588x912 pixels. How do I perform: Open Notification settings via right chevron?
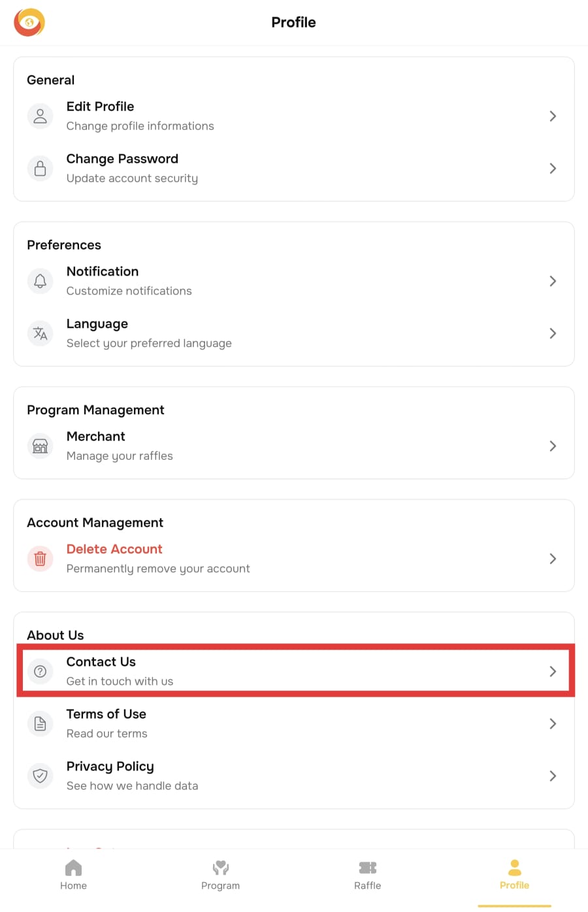553,281
